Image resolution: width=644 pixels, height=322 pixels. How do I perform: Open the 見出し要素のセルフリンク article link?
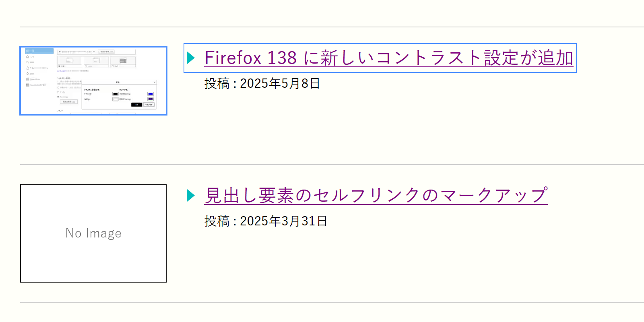point(376,196)
